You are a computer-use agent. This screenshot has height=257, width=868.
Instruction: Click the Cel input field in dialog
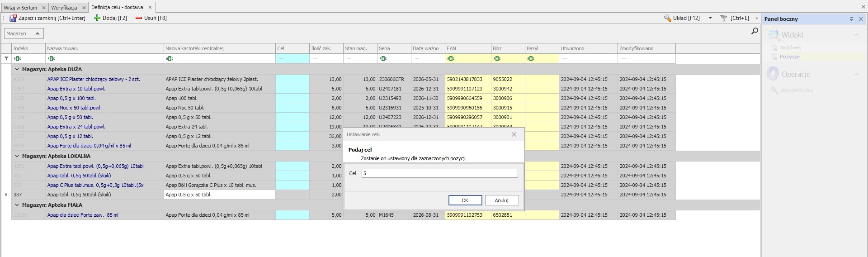[x=439, y=173]
